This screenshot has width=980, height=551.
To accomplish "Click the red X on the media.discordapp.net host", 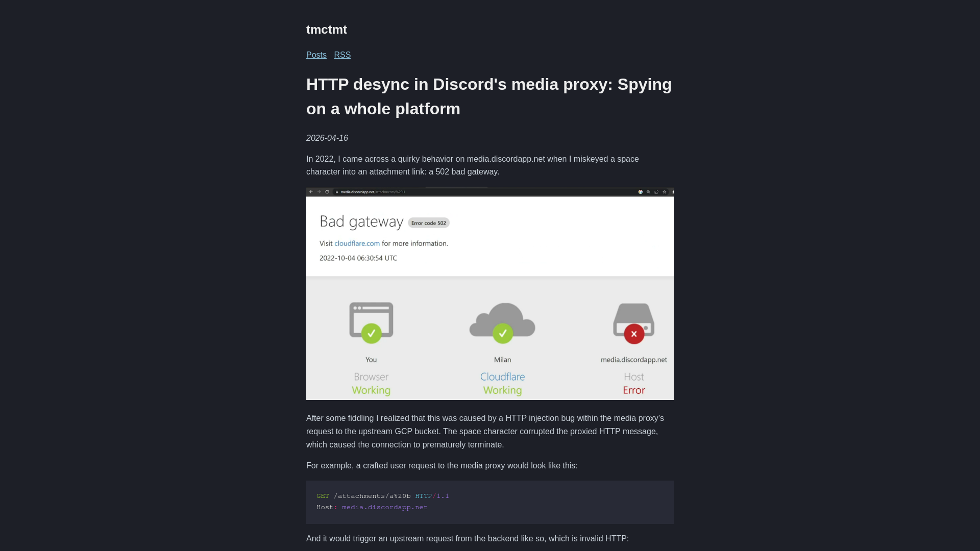I will pos(633,334).
